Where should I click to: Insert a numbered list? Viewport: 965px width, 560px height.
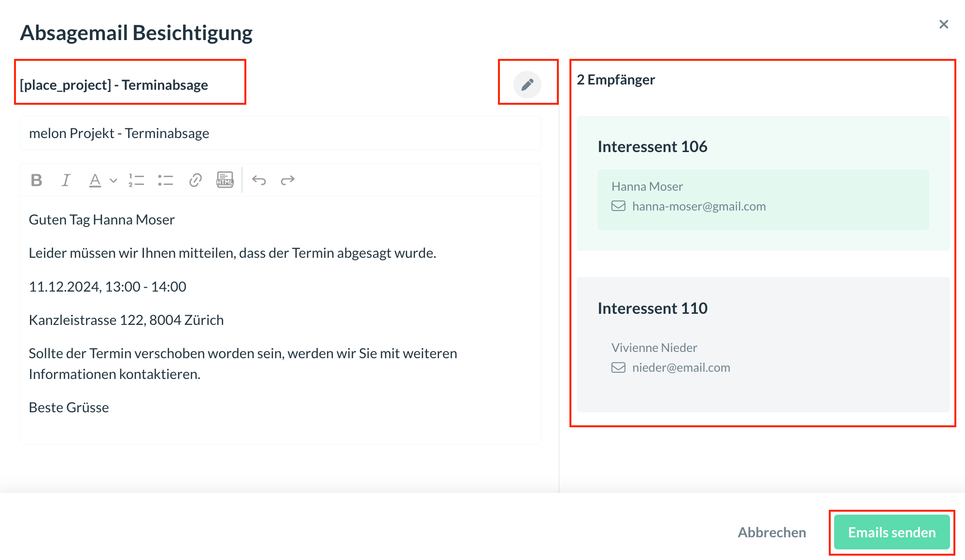click(x=137, y=180)
